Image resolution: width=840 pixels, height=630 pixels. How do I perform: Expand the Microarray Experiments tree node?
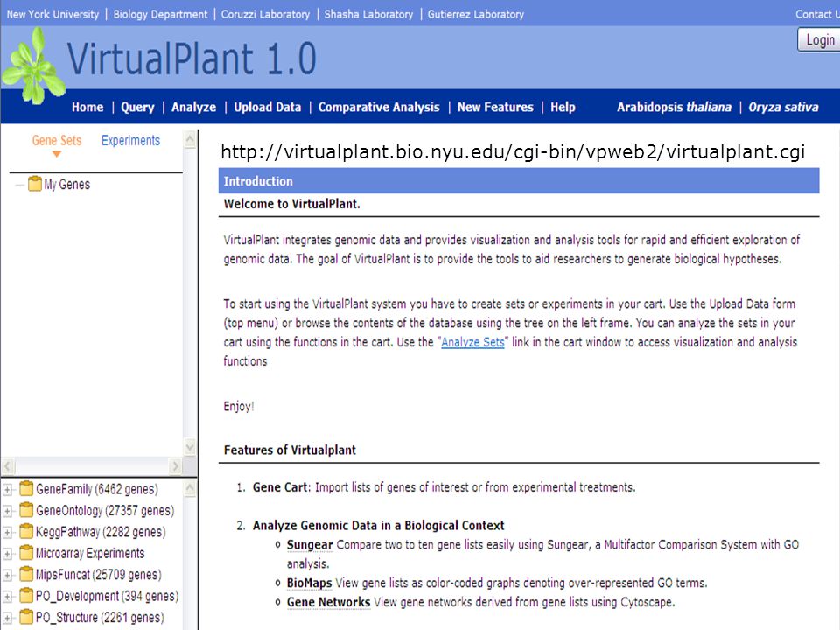coord(8,554)
